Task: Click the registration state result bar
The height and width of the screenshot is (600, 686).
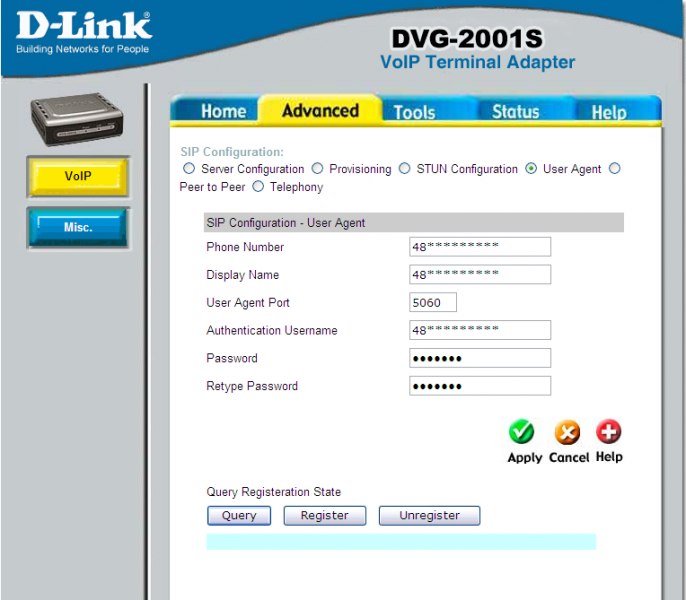Action: [x=401, y=541]
